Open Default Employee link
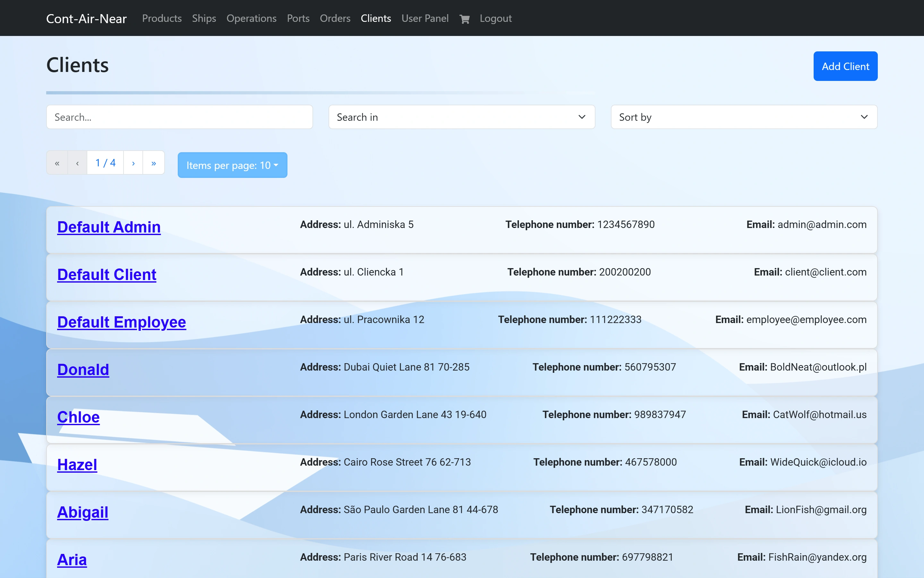The width and height of the screenshot is (924, 578). 122,322
